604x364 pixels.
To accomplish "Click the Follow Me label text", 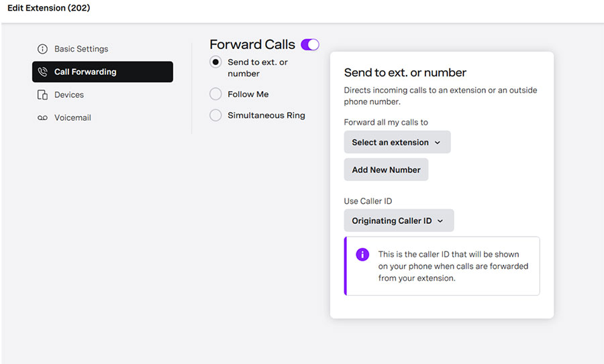I will [248, 95].
